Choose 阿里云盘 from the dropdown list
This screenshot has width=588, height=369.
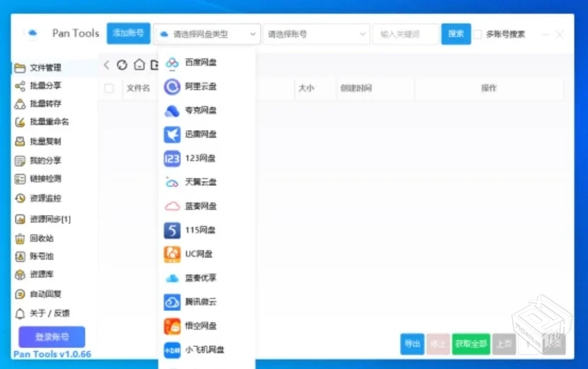coord(207,86)
